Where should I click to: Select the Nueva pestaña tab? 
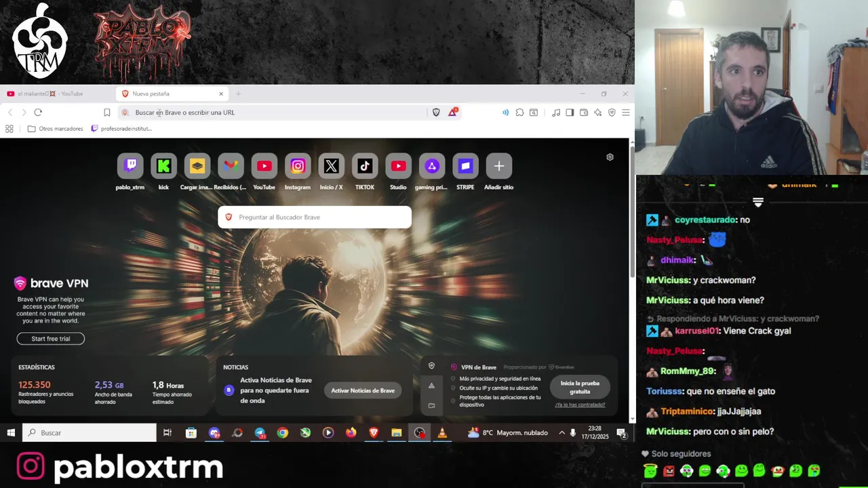pyautogui.click(x=171, y=94)
